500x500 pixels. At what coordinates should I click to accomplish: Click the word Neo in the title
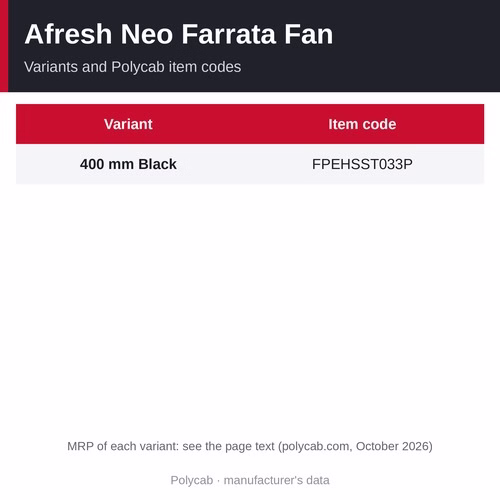pos(146,34)
